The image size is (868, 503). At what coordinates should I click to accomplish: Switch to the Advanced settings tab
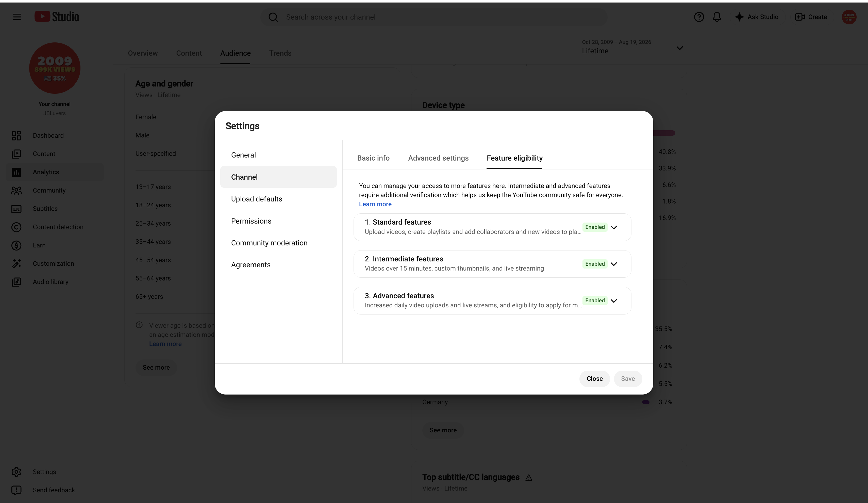click(438, 158)
